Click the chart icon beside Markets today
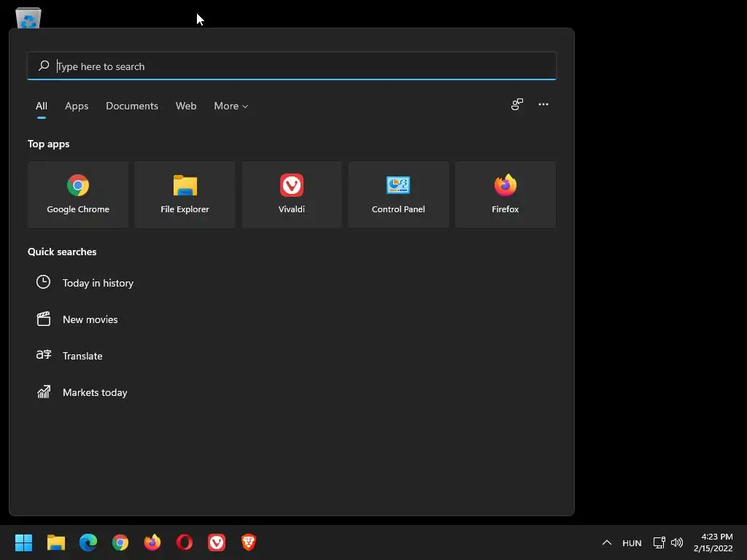 pos(43,392)
